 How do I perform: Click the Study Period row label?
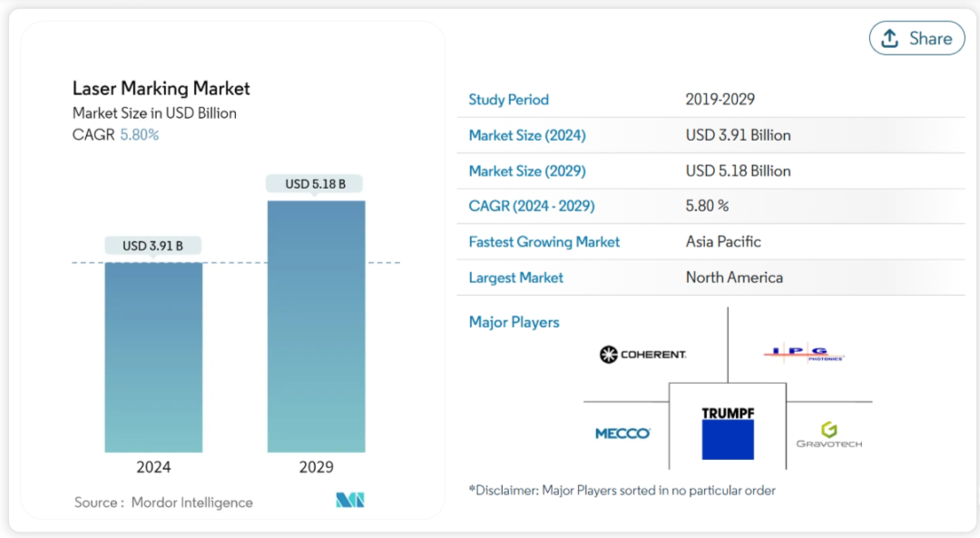point(509,100)
